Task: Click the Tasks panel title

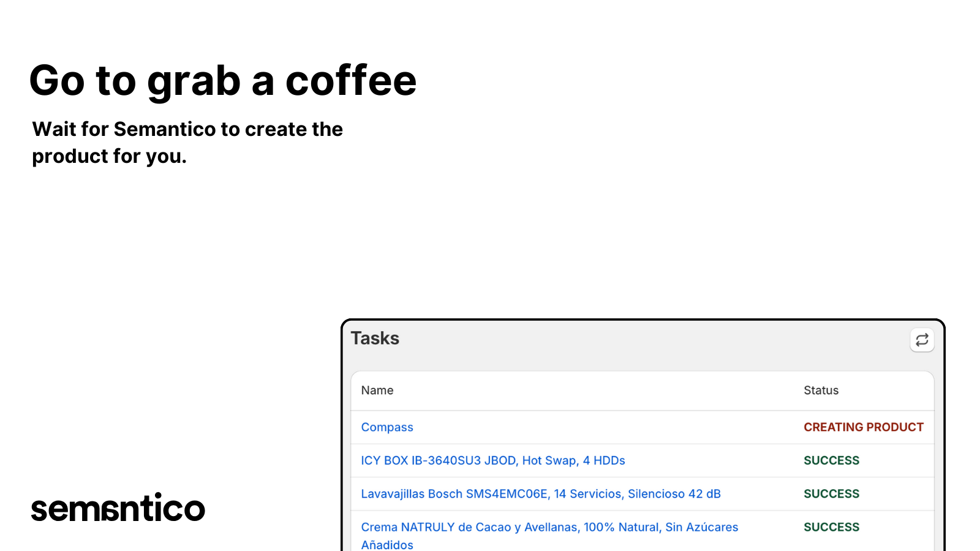Action: click(x=375, y=337)
